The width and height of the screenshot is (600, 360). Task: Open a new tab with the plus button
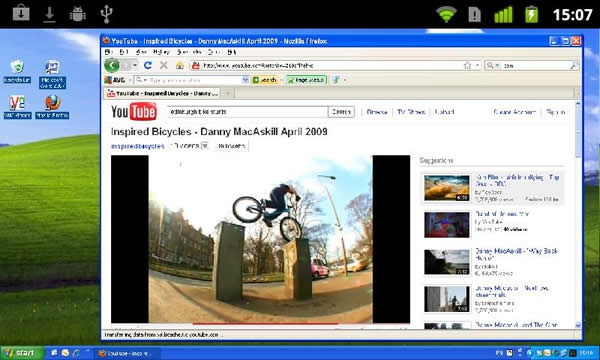[227, 93]
